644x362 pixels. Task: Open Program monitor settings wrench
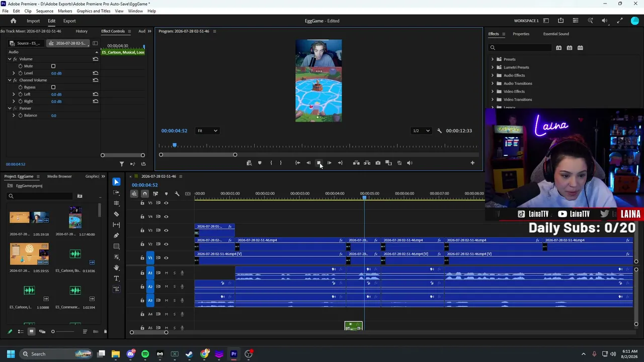439,131
